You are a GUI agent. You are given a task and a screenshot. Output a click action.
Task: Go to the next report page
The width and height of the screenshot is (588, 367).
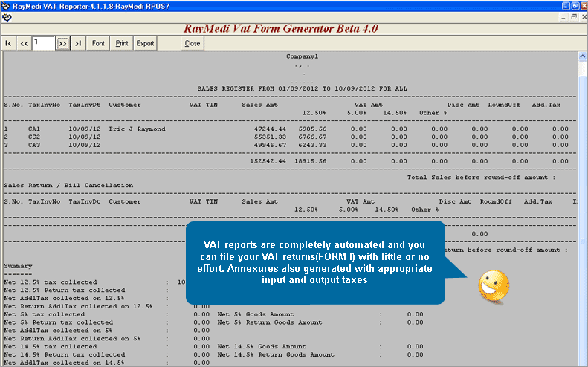click(62, 44)
